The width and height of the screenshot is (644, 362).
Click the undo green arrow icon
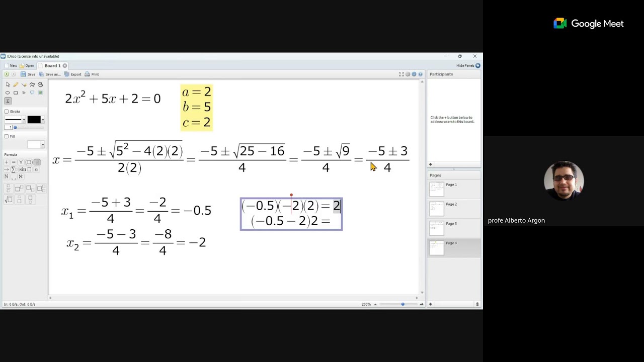[7, 74]
